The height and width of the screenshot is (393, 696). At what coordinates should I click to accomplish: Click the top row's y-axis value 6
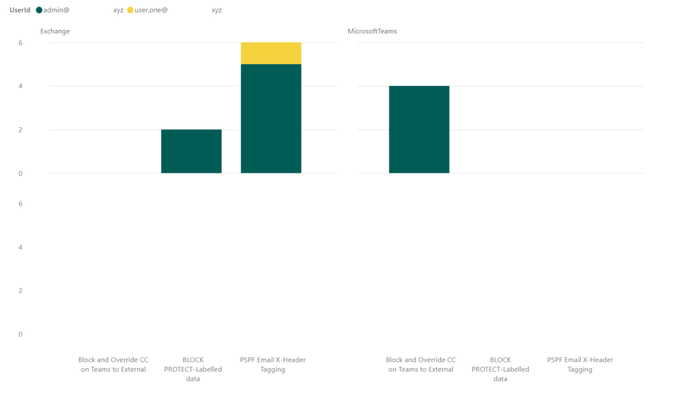[x=20, y=43]
